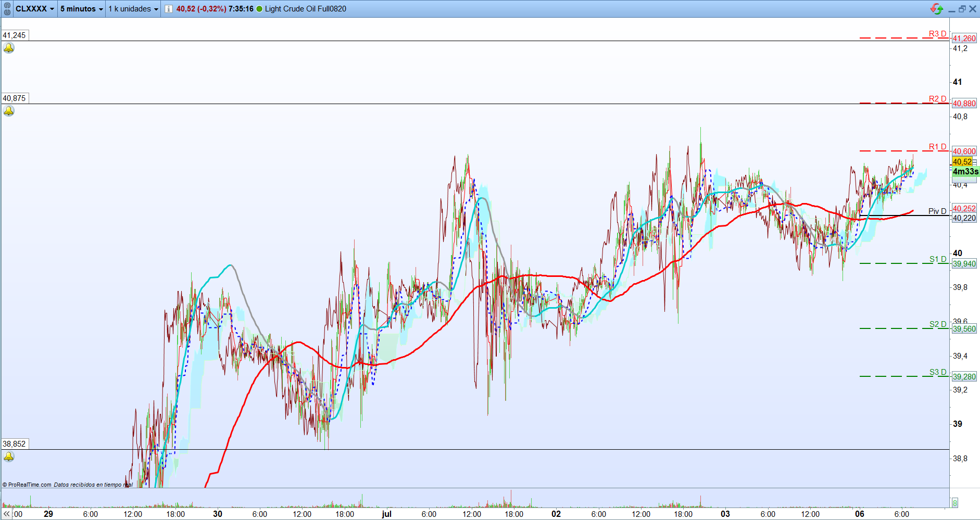980x520 pixels.
Task: Select the 40,875 alert price label
Action: click(x=15, y=98)
